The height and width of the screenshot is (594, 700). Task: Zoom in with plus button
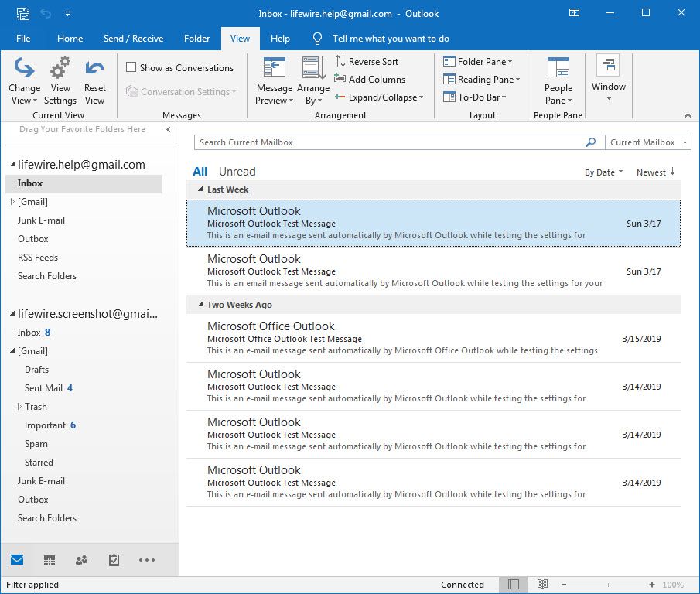pyautogui.click(x=652, y=585)
